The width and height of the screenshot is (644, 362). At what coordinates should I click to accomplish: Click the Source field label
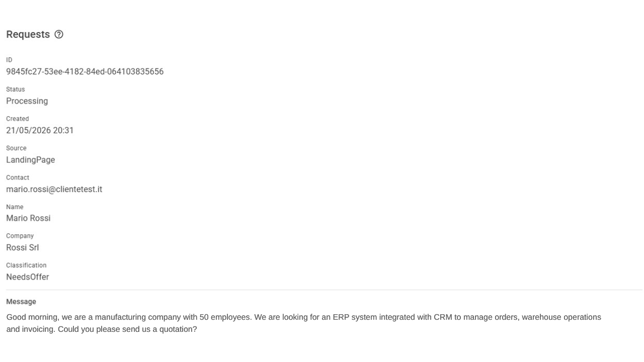point(16,148)
